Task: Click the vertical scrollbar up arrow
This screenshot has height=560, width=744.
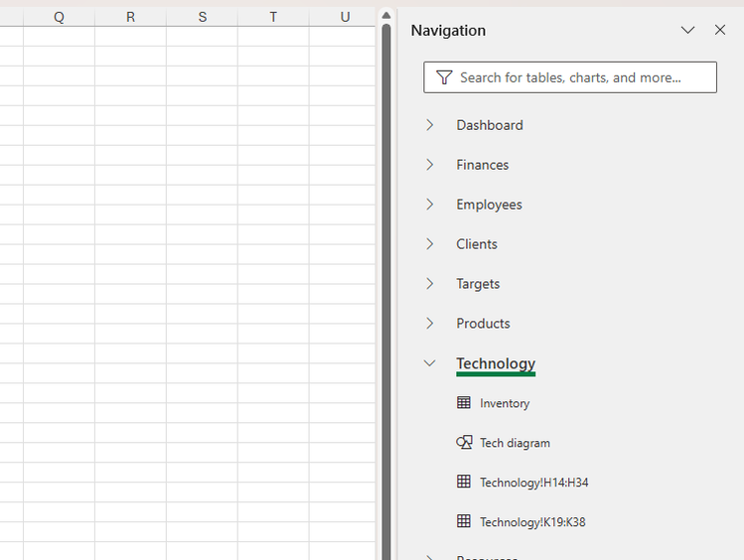Action: tap(386, 15)
